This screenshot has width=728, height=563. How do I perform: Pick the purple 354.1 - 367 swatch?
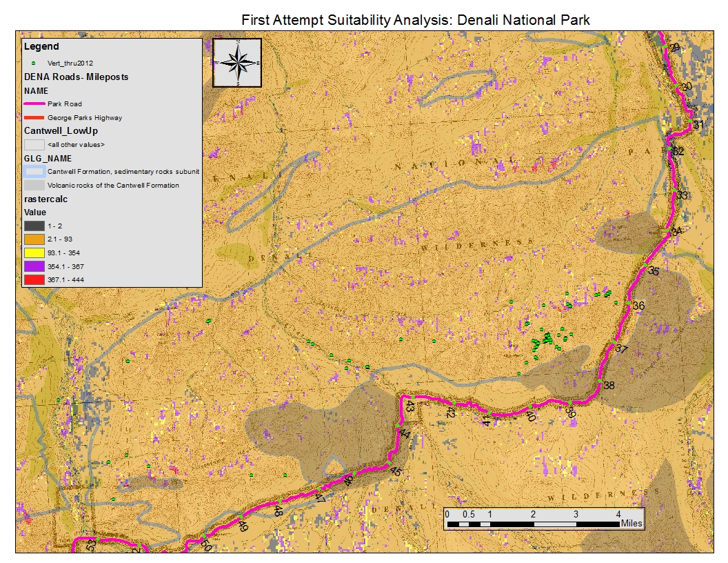(x=34, y=266)
